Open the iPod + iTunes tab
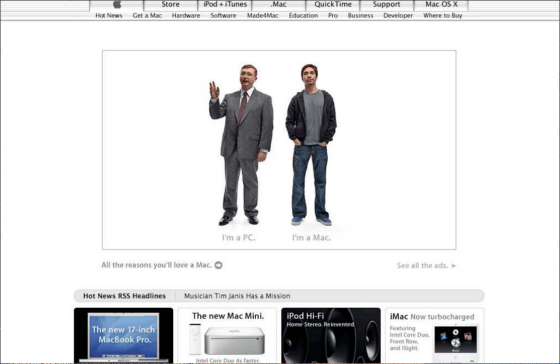 tap(225, 5)
